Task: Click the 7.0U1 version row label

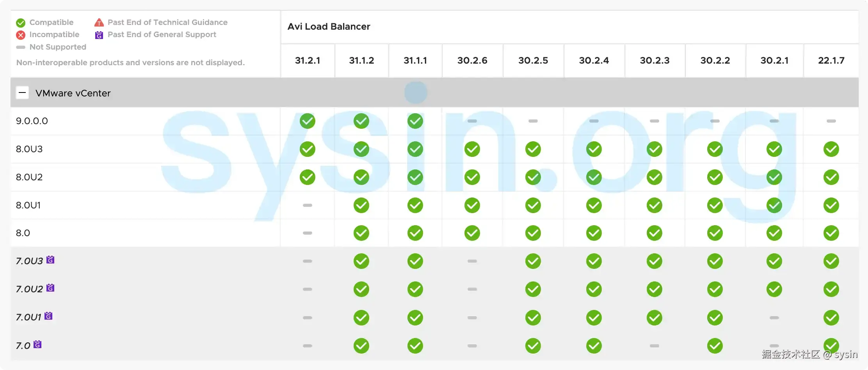Action: click(x=28, y=317)
